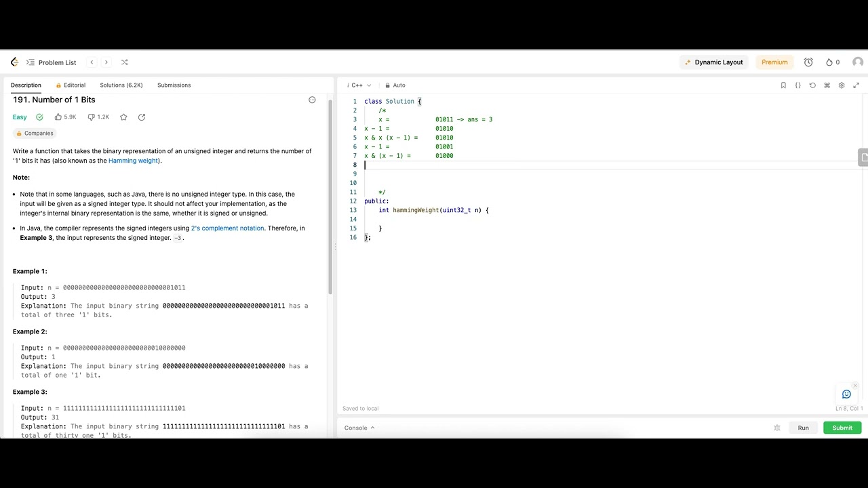
Task: Run the code
Action: 803,428
